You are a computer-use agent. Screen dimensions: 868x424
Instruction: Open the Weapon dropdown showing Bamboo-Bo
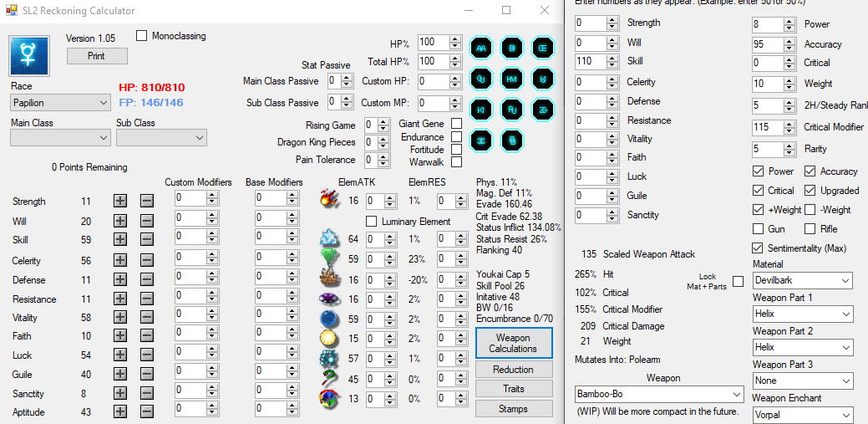pos(659,394)
